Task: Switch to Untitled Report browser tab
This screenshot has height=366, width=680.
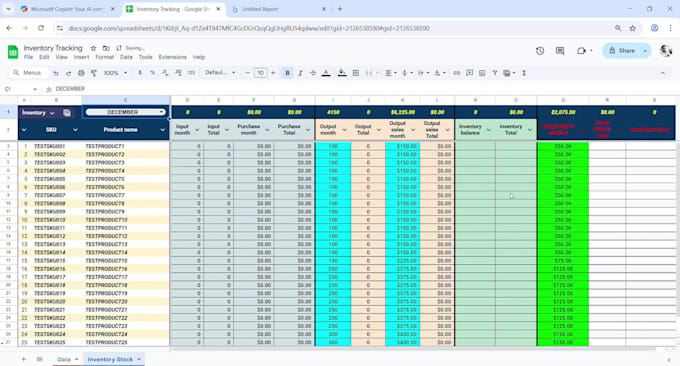Action: (278, 9)
